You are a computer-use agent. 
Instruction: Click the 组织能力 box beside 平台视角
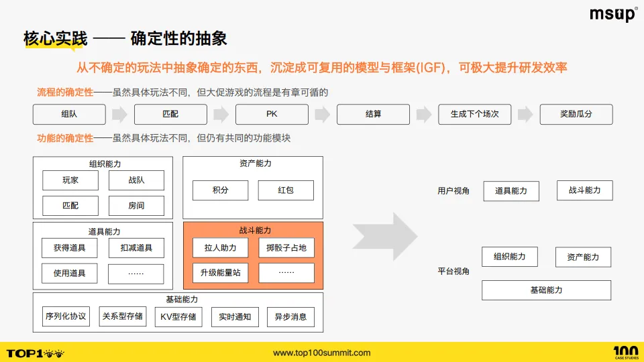click(x=510, y=257)
